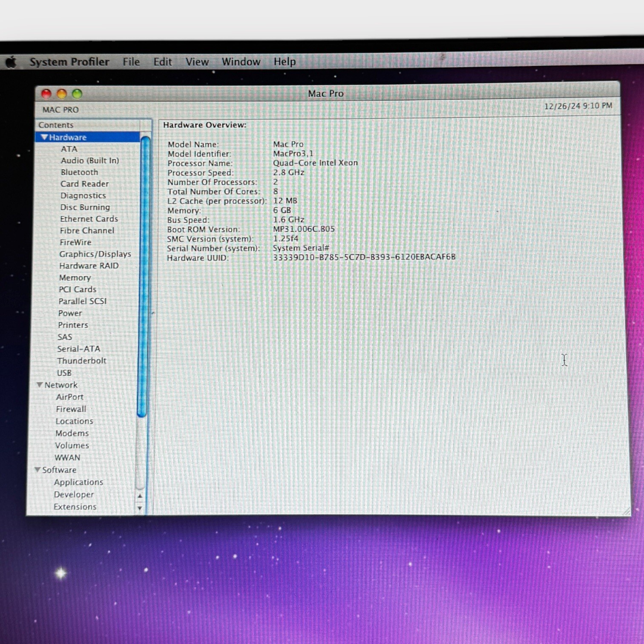Select Bluetooth in the sidebar
Image resolution: width=644 pixels, height=644 pixels.
[79, 172]
